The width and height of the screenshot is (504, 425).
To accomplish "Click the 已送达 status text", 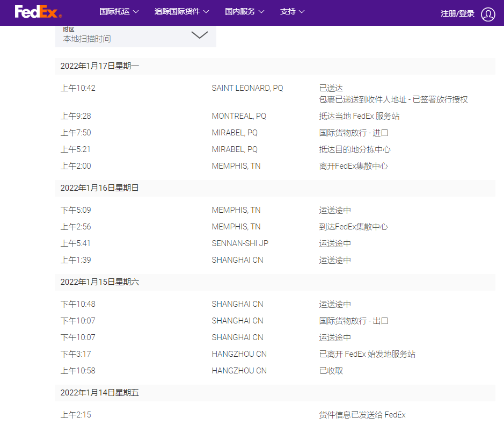I will tap(331, 88).
